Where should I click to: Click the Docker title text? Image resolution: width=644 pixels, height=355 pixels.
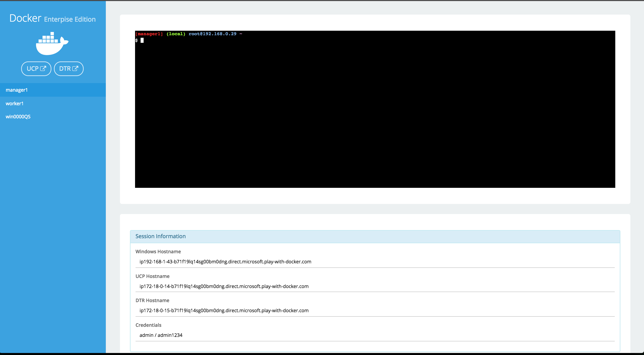(x=25, y=18)
